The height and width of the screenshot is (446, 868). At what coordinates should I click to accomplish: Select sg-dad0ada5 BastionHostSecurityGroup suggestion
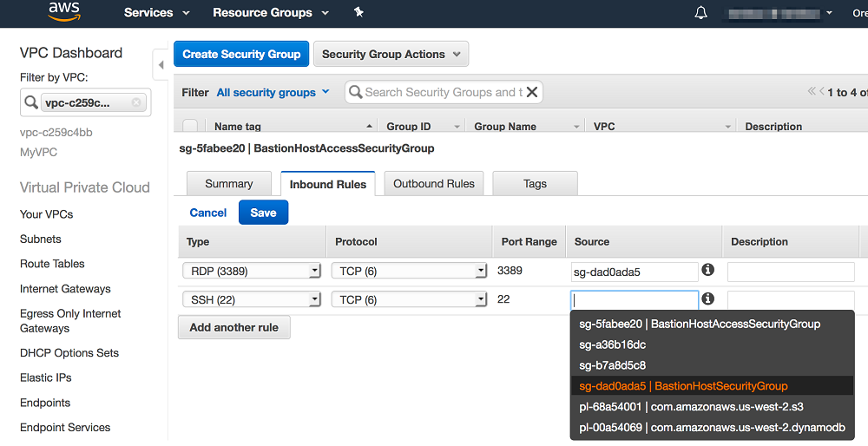coord(712,385)
